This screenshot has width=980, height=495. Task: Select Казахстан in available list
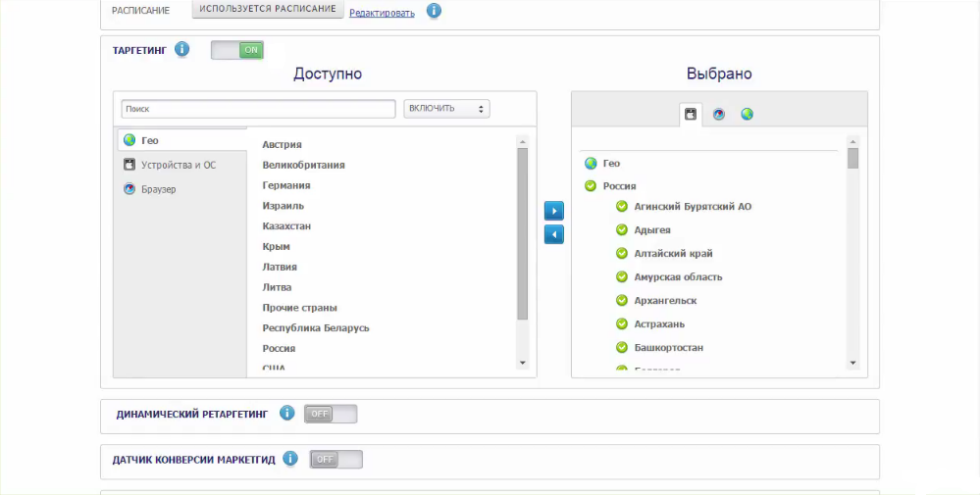pyautogui.click(x=286, y=226)
